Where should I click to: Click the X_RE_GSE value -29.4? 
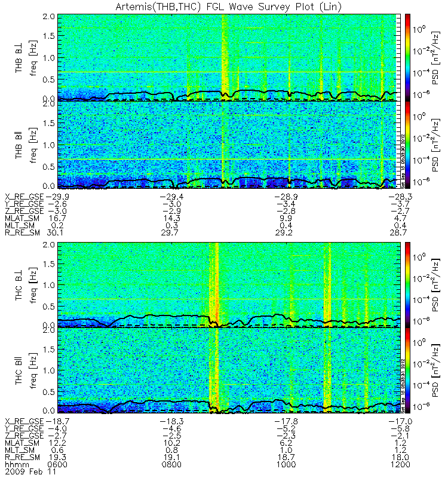point(172,197)
